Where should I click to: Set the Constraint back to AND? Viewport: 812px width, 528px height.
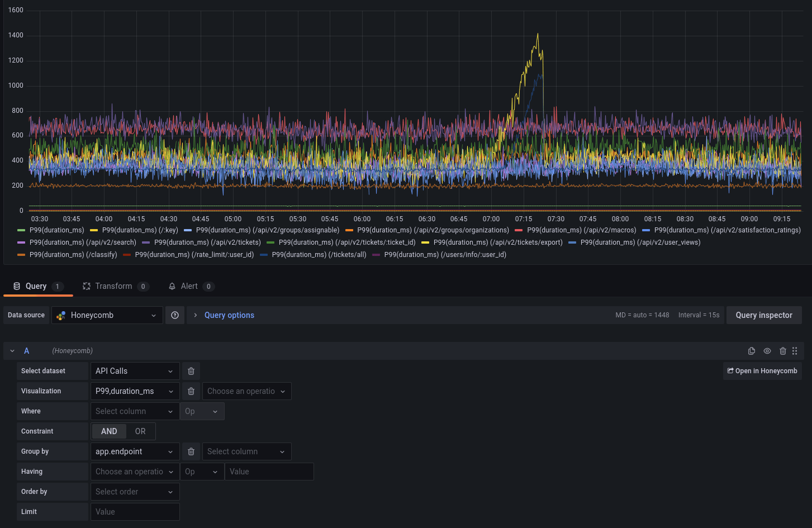[x=109, y=431]
